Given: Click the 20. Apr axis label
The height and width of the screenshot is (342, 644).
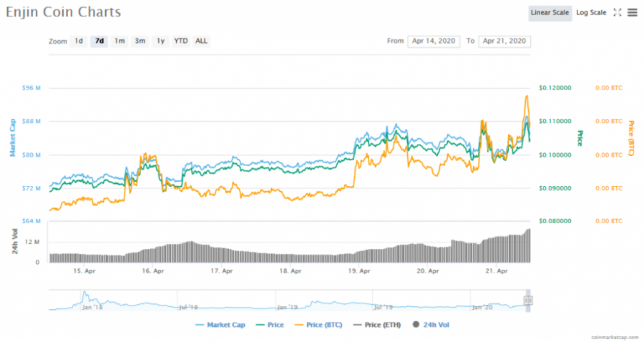Looking at the screenshot, I should point(428,271).
